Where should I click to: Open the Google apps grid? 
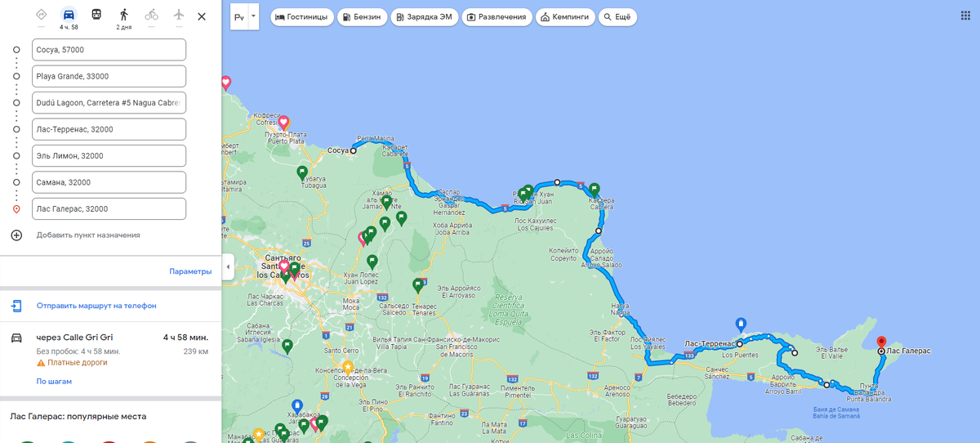click(x=966, y=16)
